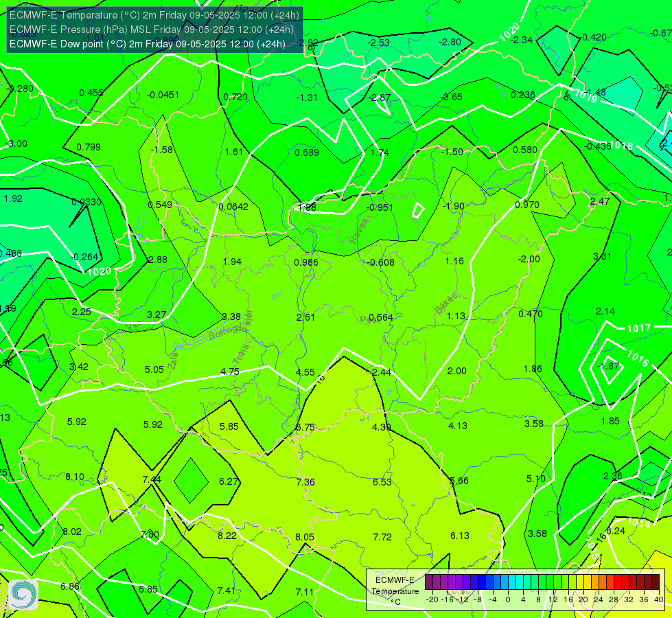
Task: Click the dew point value 8.10
Action: [75, 477]
